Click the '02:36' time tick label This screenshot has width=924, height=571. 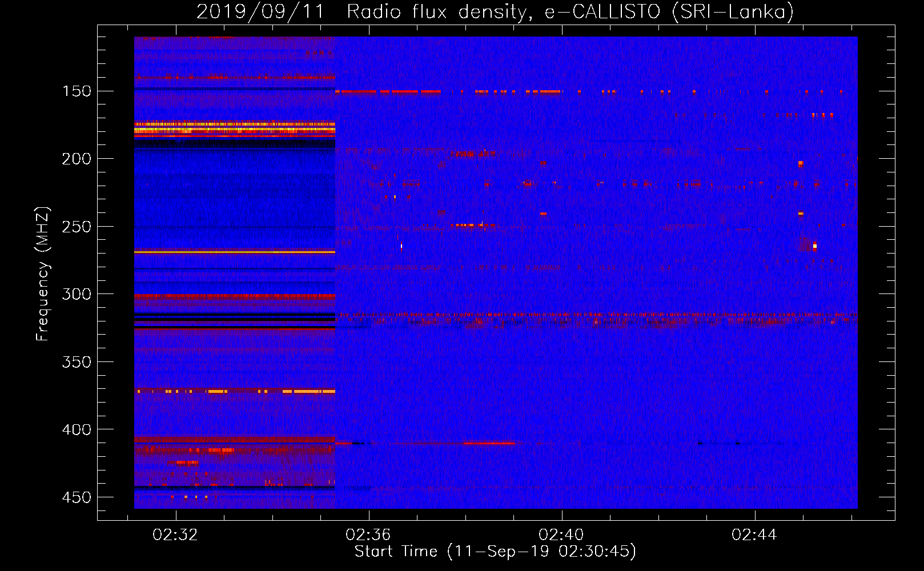click(368, 534)
